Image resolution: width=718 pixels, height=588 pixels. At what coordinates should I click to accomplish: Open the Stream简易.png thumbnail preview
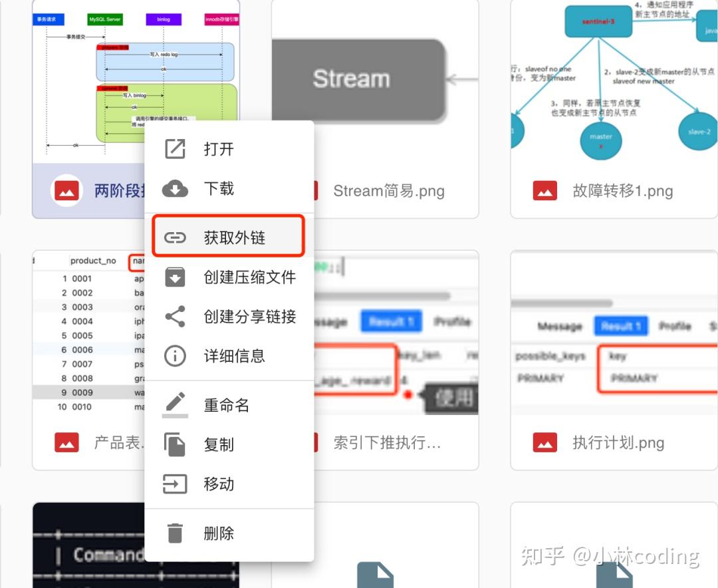pos(374,80)
